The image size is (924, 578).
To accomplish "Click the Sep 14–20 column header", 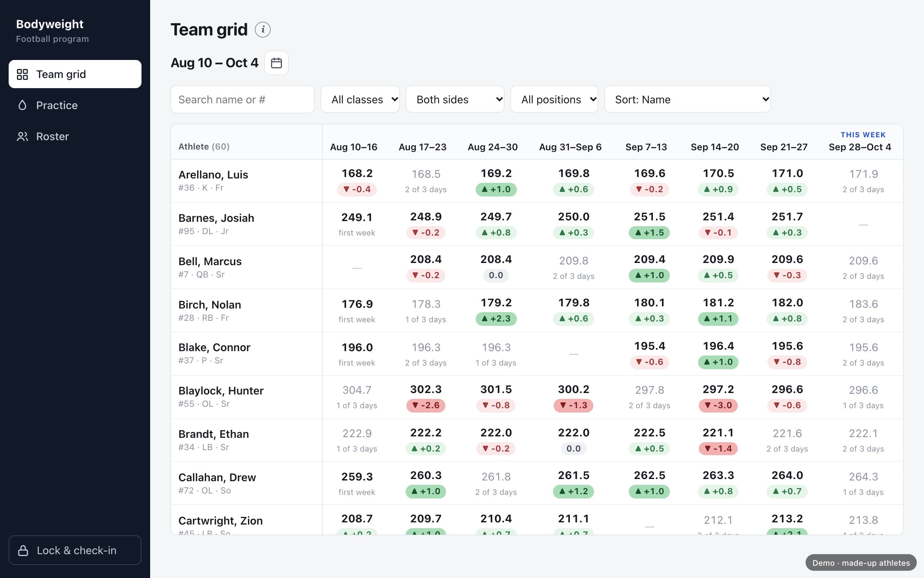I will point(715,147).
